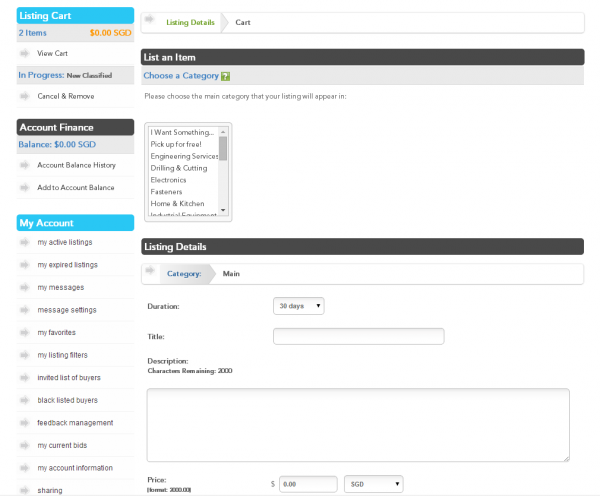Click into the Title text field
Viewport: 600px width, 496px height.
pyautogui.click(x=358, y=337)
